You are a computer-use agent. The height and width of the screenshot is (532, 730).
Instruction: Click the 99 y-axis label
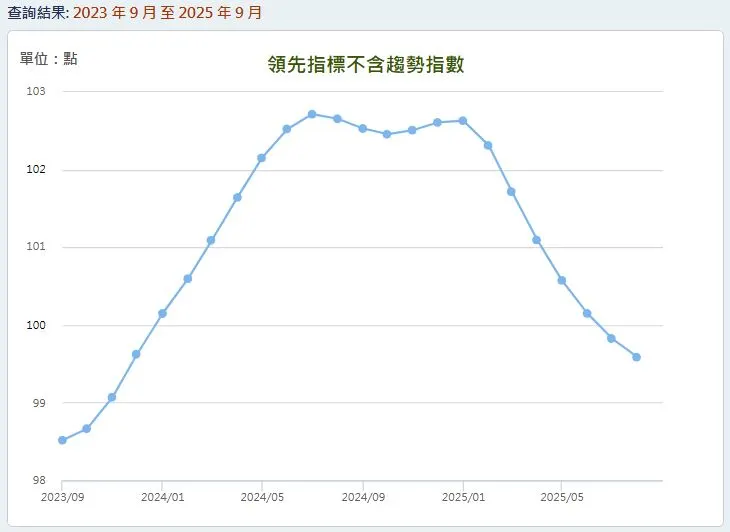pyautogui.click(x=39, y=403)
